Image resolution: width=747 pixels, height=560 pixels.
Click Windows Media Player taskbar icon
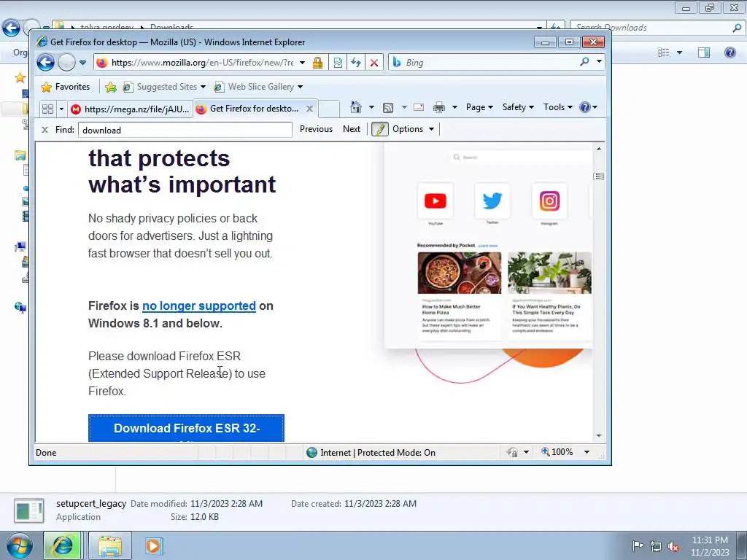pyautogui.click(x=153, y=545)
